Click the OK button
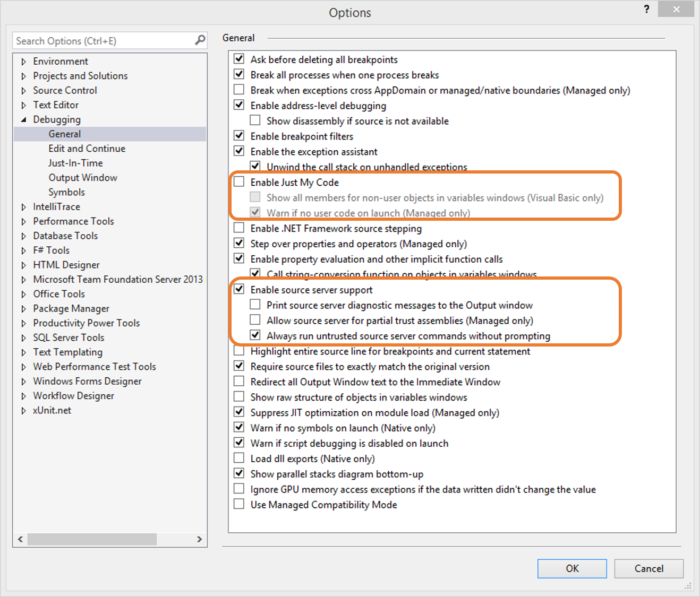Viewport: 700px width, 597px height. pyautogui.click(x=571, y=568)
